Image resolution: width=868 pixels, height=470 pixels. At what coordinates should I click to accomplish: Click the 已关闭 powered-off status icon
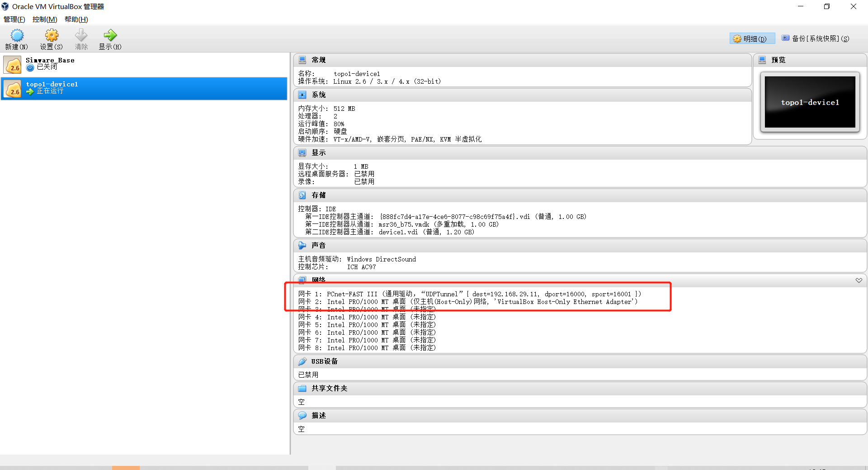[30, 67]
